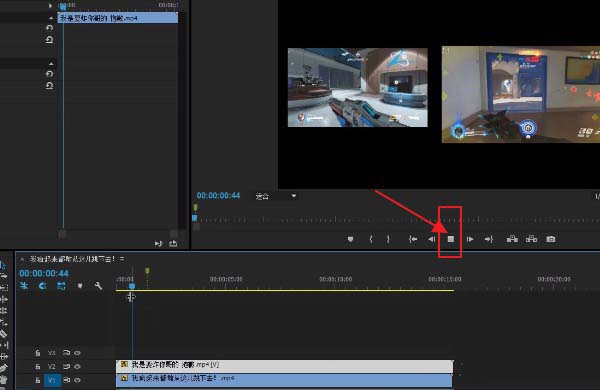Screen dimensions: 600x390
Task: Stop playback with the square stop button
Action: tap(451, 239)
